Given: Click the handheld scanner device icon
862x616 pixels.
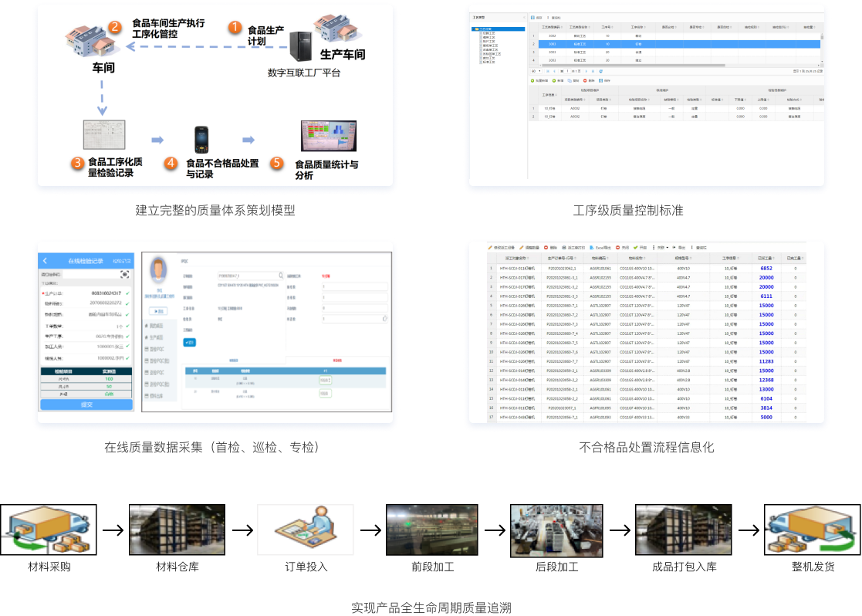Looking at the screenshot, I should click(201, 139).
